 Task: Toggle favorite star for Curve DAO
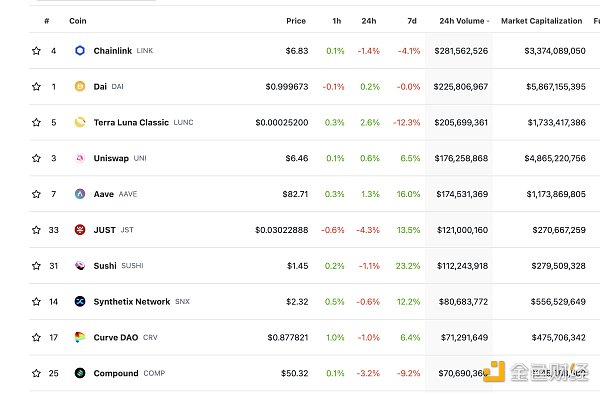click(36, 337)
